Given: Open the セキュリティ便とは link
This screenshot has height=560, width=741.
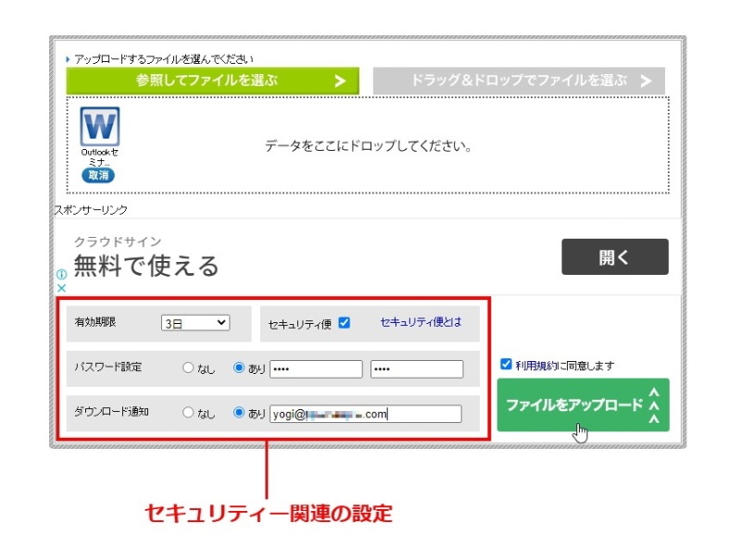Looking at the screenshot, I should pyautogui.click(x=421, y=322).
